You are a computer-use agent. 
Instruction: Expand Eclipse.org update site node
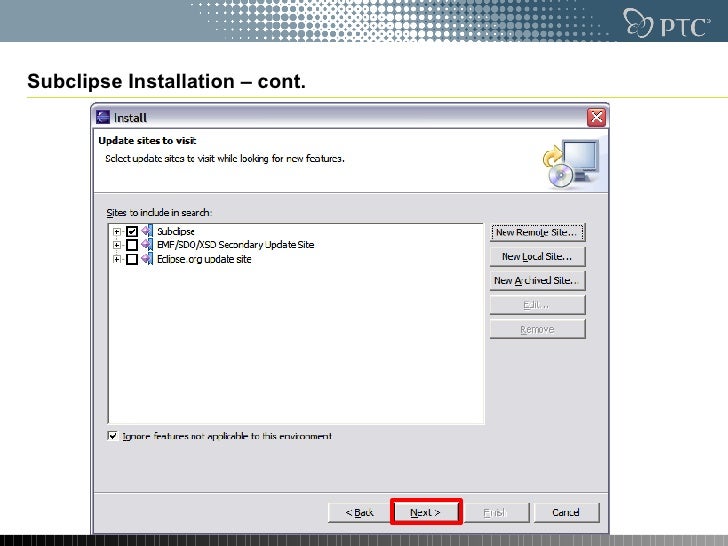click(117, 259)
